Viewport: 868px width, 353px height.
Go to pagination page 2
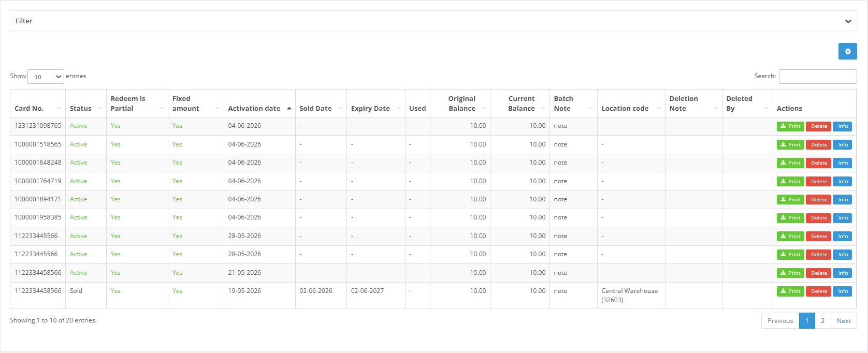coord(822,321)
